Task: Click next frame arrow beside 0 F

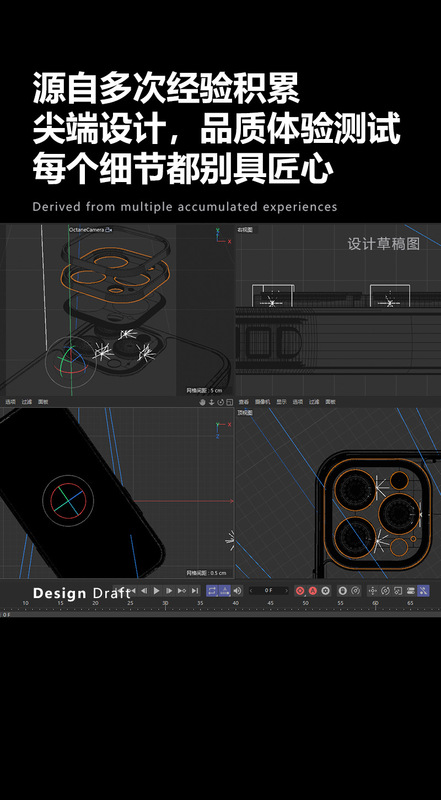Action: (x=286, y=591)
